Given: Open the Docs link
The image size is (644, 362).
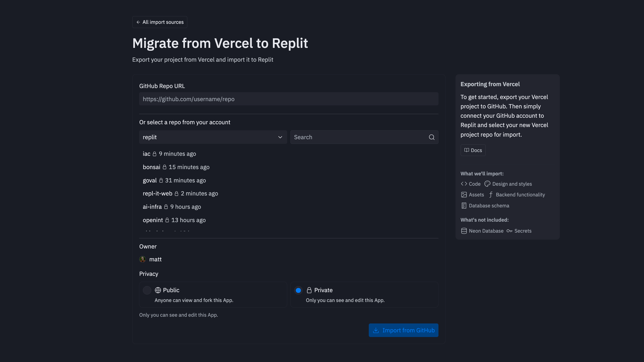Looking at the screenshot, I should pos(473,150).
